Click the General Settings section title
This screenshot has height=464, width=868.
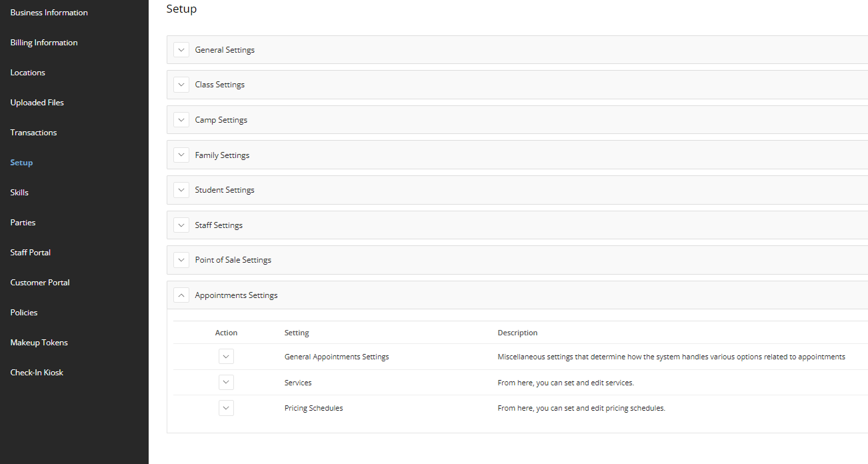pos(225,50)
